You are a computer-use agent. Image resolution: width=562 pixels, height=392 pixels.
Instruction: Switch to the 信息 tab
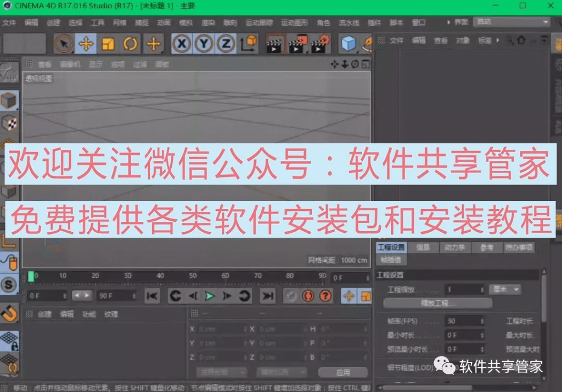[423, 247]
